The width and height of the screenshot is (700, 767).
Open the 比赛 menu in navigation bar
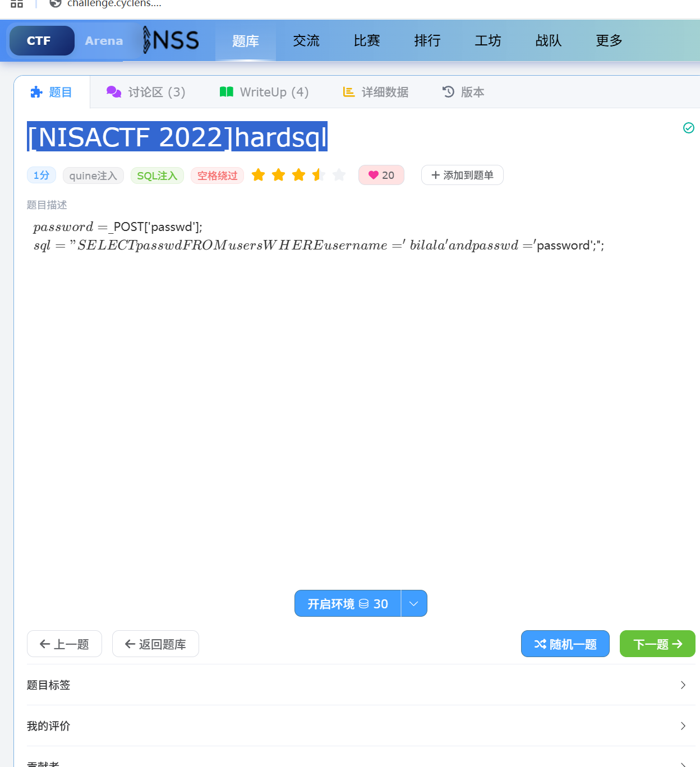367,41
